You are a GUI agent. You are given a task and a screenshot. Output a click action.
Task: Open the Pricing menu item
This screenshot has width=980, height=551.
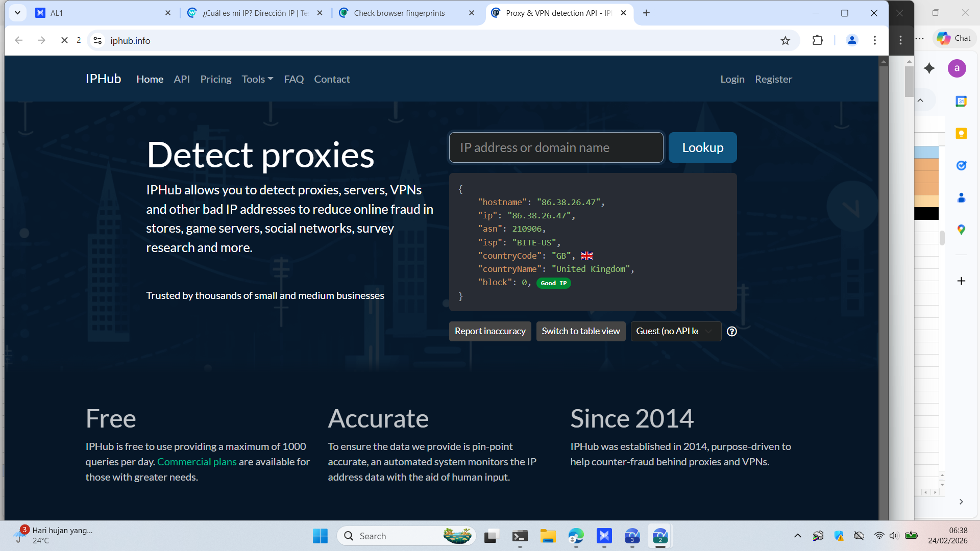pyautogui.click(x=215, y=79)
